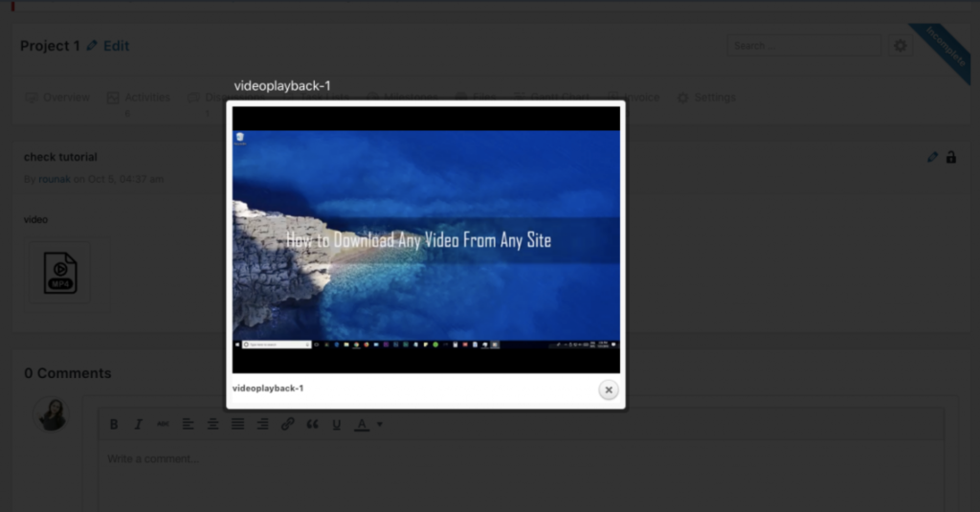The width and height of the screenshot is (980, 512).
Task: Click the pencil edit icon for check tutorial
Action: pyautogui.click(x=932, y=157)
